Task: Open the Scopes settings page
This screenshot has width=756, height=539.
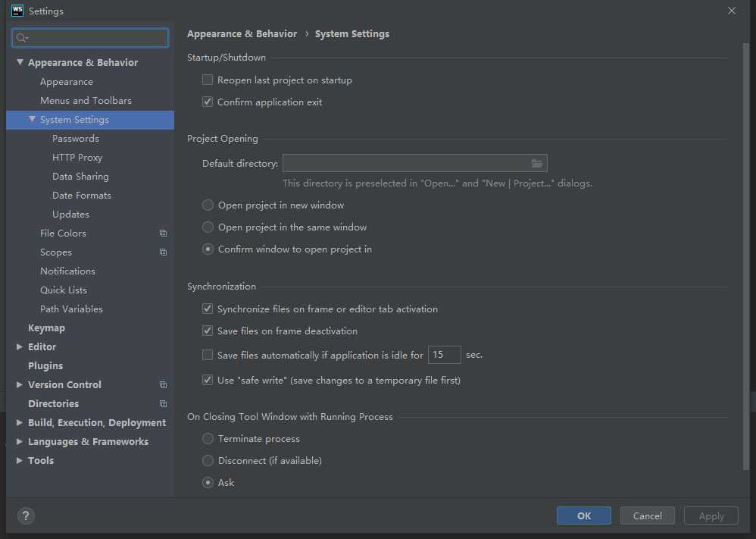Action: 56,252
